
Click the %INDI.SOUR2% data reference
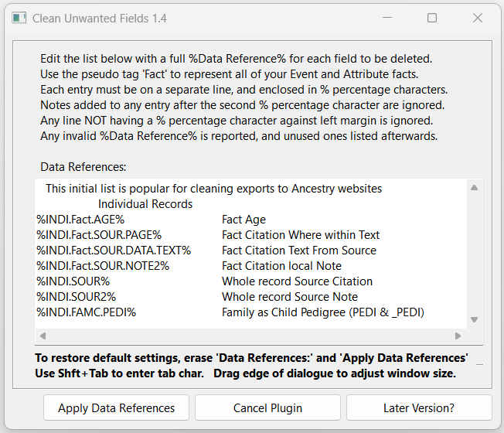click(76, 297)
